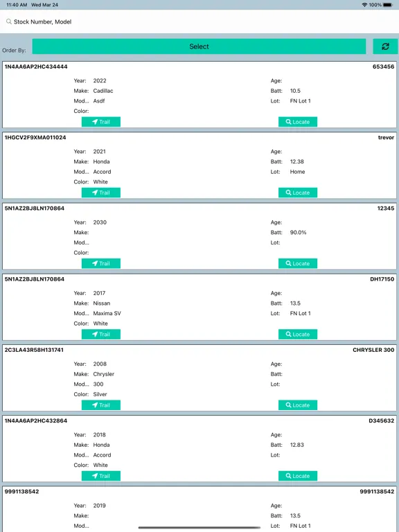Click stock number DH17150
Image resolution: width=399 pixels, height=532 pixels.
pos(382,279)
